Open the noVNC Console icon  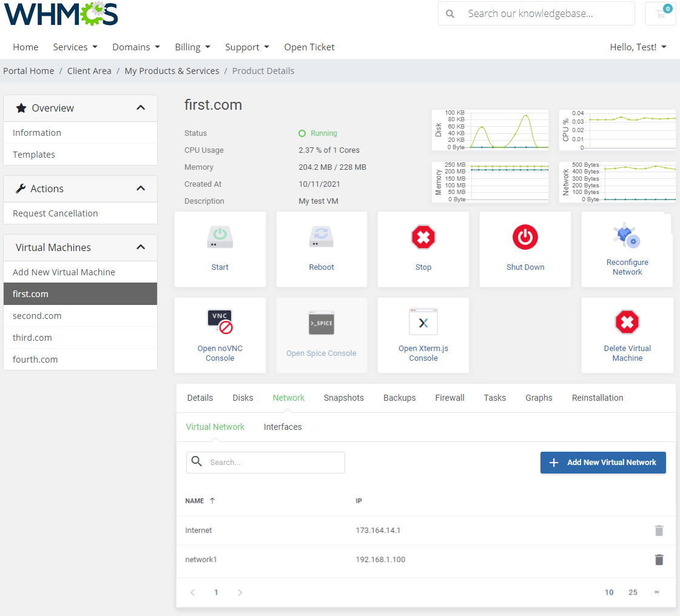pos(220,322)
